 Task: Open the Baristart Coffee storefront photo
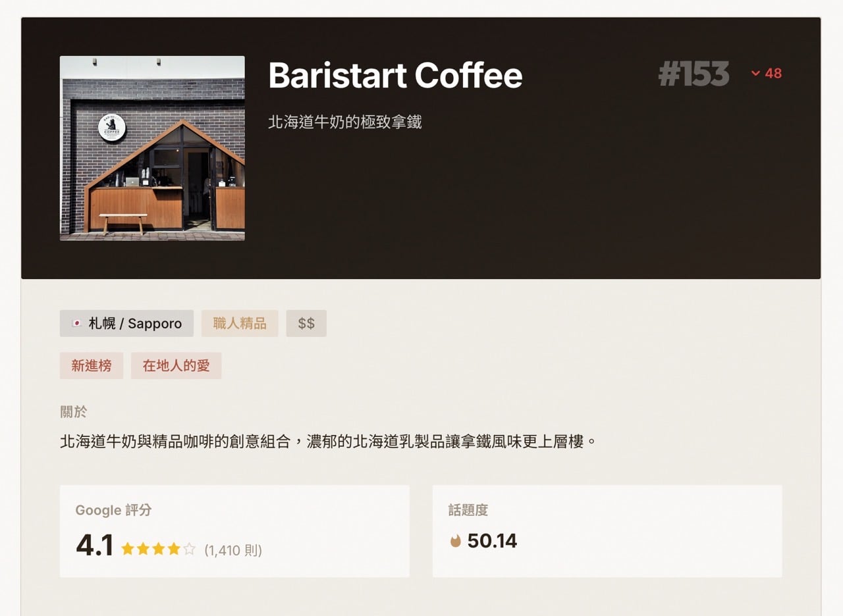152,148
